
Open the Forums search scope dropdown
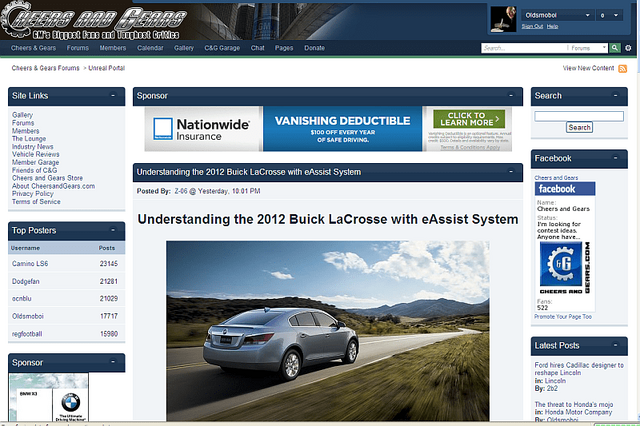click(587, 48)
